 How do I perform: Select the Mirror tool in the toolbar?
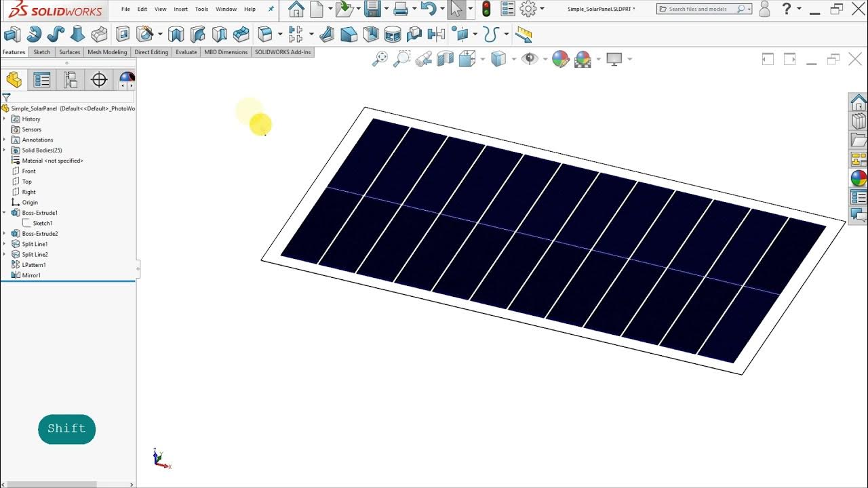(x=436, y=34)
